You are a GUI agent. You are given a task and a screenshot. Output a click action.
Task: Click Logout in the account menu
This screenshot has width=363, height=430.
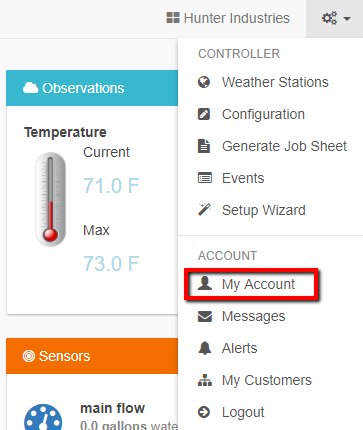pos(270,412)
